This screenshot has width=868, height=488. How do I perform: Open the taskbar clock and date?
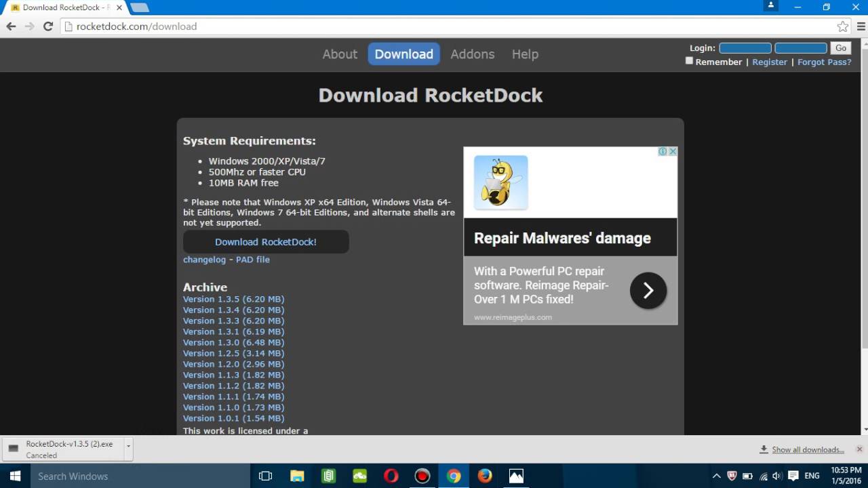point(845,476)
